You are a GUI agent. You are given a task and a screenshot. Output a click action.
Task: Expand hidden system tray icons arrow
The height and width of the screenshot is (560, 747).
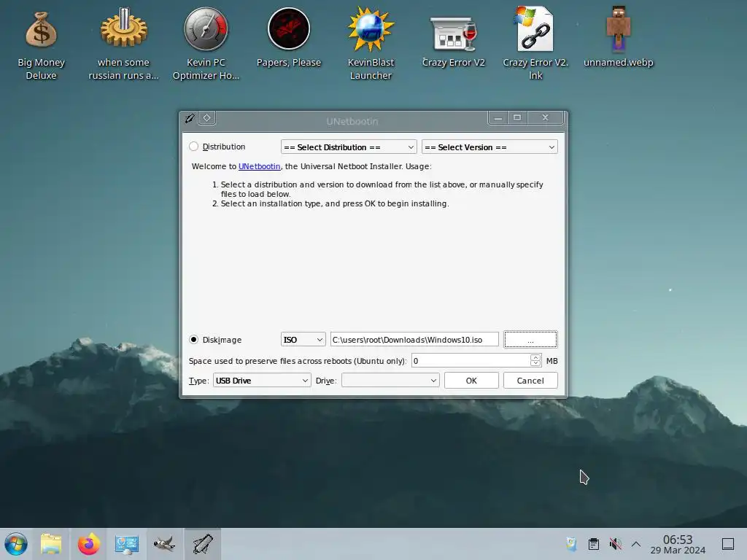click(x=636, y=544)
